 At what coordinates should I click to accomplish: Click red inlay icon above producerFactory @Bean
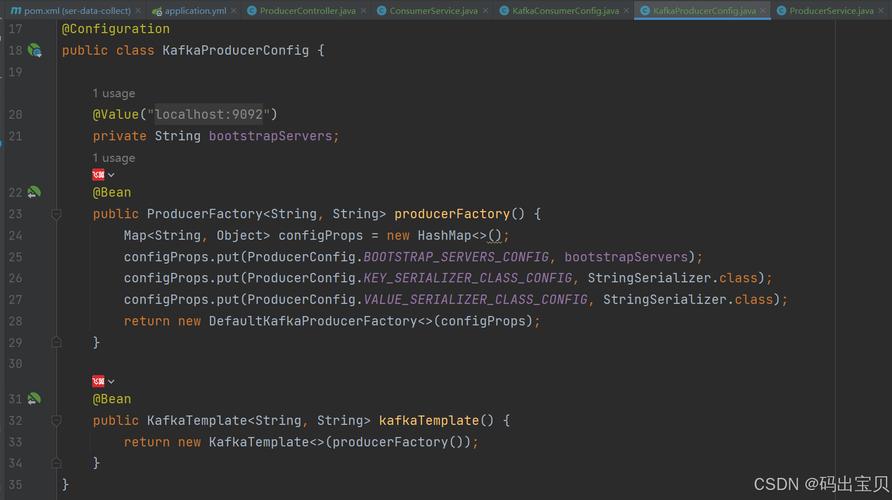[99, 174]
